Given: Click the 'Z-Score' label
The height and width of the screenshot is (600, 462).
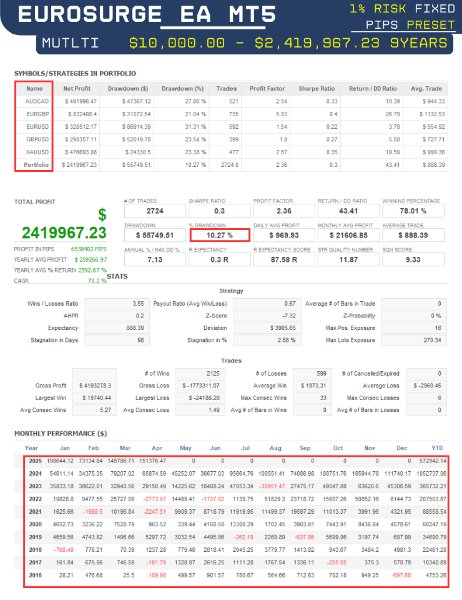Looking at the screenshot, I should (216, 316).
